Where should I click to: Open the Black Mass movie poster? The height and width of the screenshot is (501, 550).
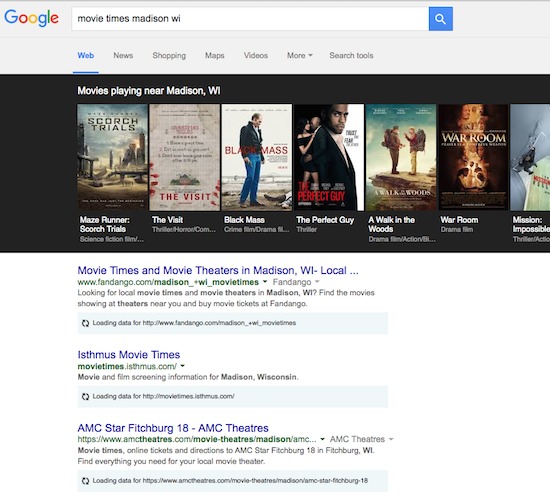click(257, 157)
